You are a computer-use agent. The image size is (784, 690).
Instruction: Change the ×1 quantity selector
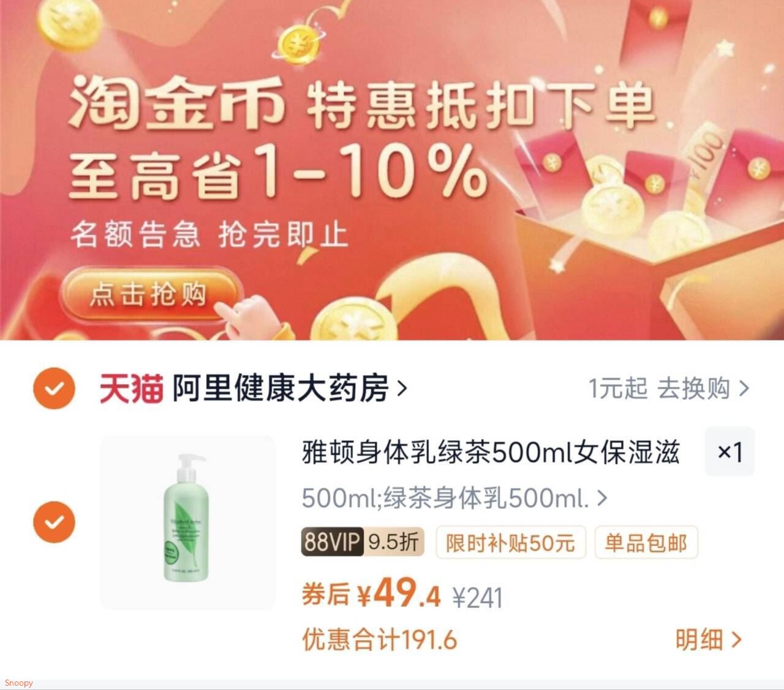click(x=729, y=452)
